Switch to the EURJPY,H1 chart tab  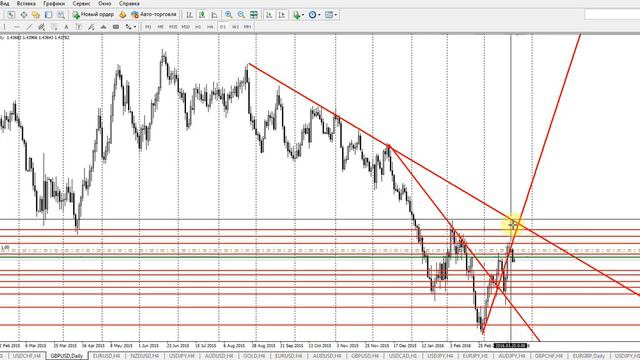coord(476,356)
